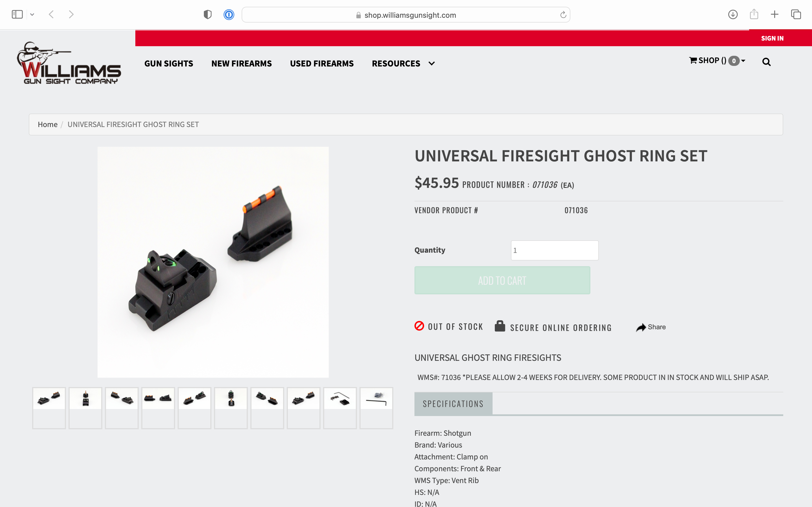
Task: Toggle the Safari sidebar
Action: pos(17,14)
